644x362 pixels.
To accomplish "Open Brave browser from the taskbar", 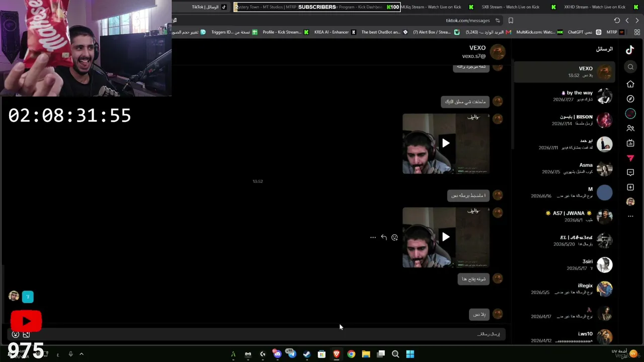I will click(x=337, y=354).
